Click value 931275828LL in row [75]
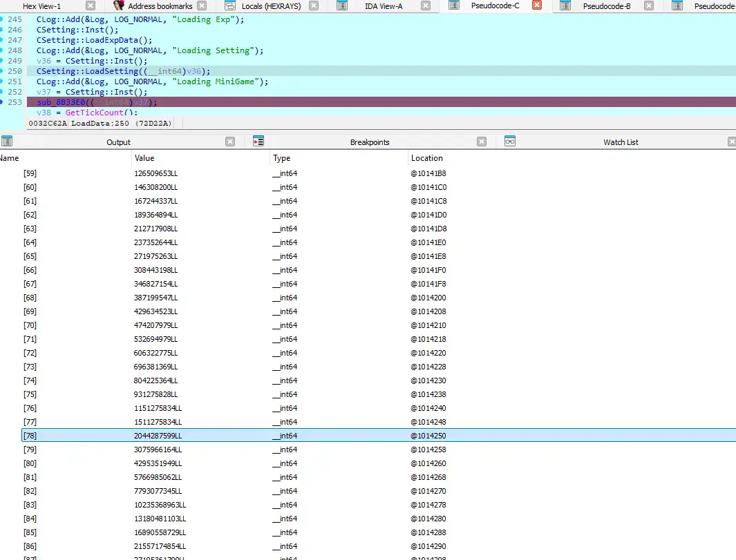 (155, 394)
